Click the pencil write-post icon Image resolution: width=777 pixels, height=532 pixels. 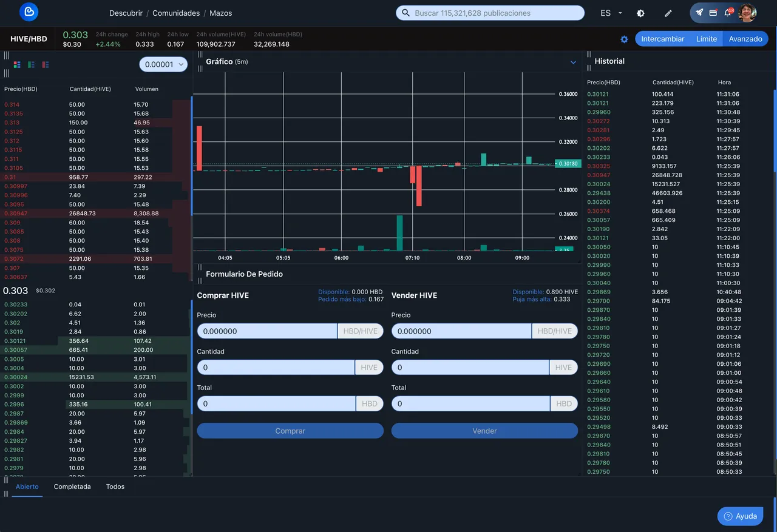click(x=668, y=13)
